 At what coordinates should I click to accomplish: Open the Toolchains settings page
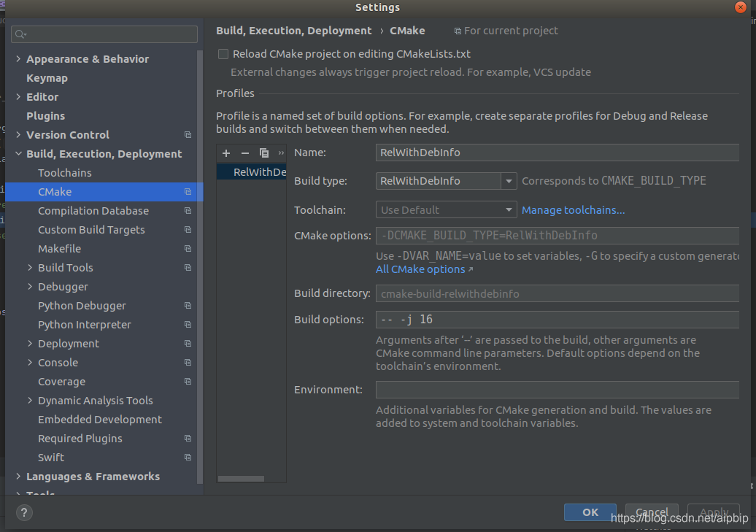pos(65,173)
